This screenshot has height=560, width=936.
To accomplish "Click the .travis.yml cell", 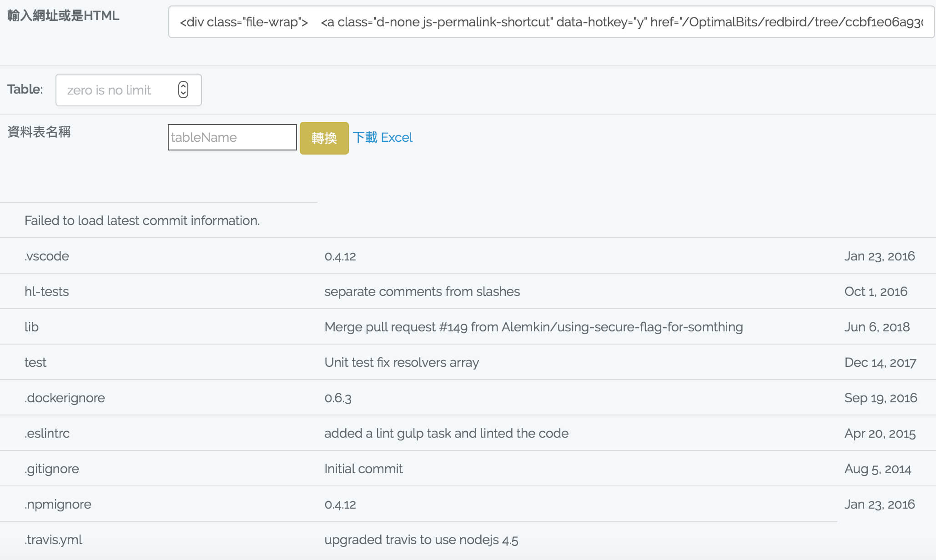I will point(53,540).
